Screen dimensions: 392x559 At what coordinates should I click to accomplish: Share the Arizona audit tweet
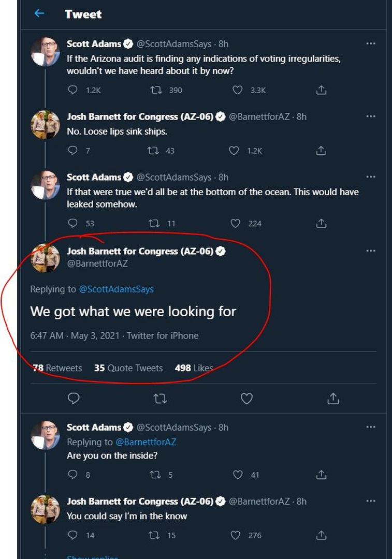(321, 90)
